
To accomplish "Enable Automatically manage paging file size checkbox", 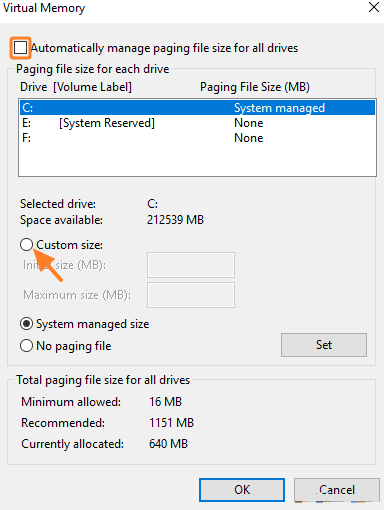I will click(x=20, y=48).
